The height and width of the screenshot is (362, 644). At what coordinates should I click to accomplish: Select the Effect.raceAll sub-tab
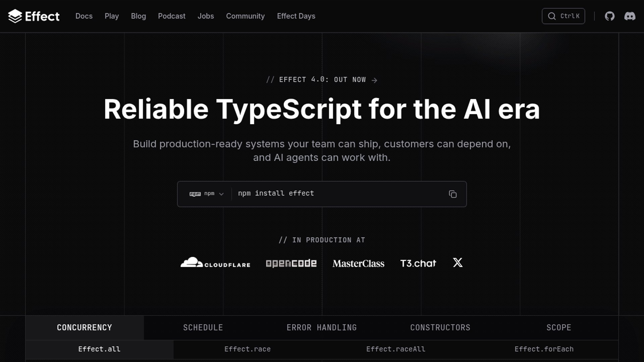point(396,349)
